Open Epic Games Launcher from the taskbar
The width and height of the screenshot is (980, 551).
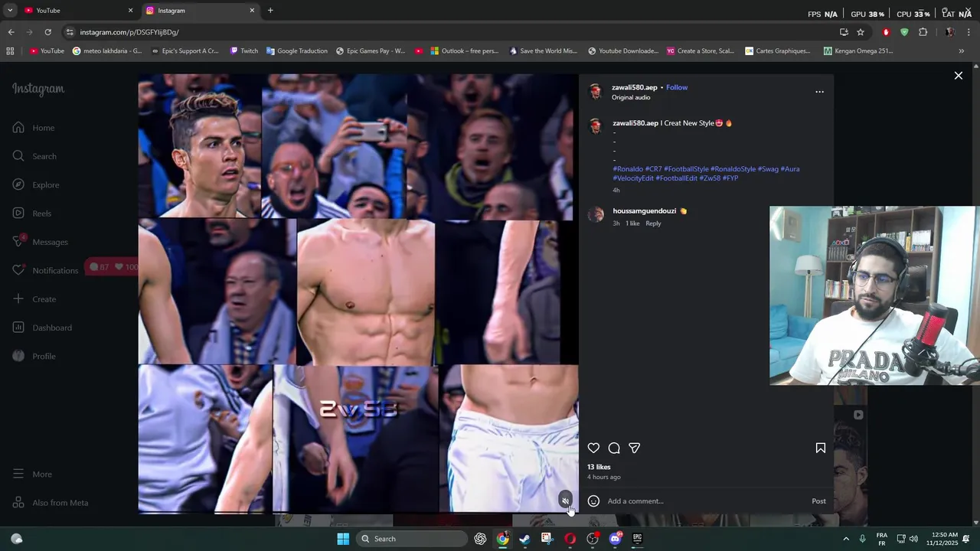(637, 539)
